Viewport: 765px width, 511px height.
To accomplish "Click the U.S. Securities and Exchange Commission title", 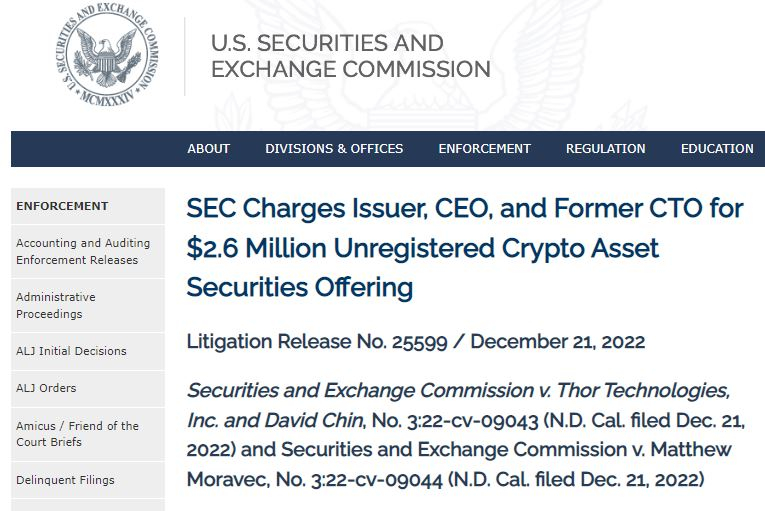I will (350, 57).
